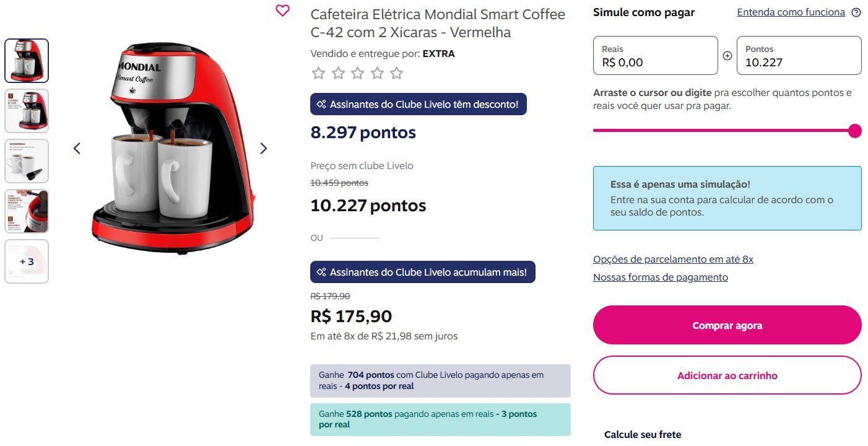
Task: Click the Comprar agora button
Action: (x=727, y=325)
